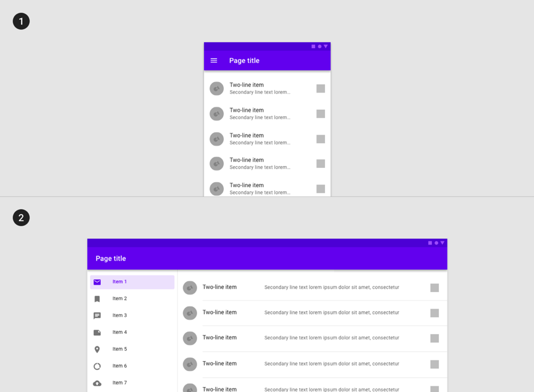
Task: Click the bookmark icon for Item 2
Action: click(97, 299)
